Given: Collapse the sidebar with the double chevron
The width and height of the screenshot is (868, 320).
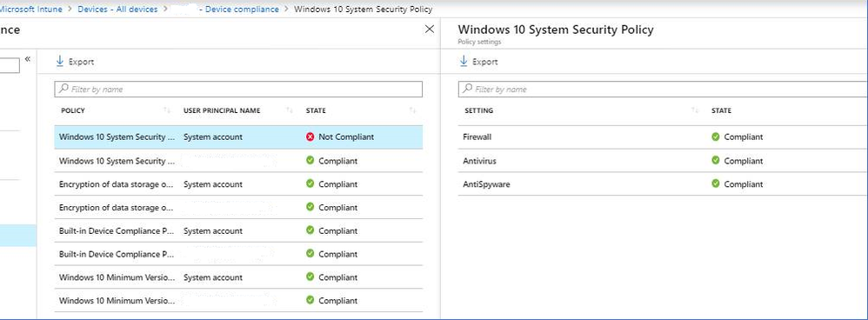Looking at the screenshot, I should pos(28,59).
